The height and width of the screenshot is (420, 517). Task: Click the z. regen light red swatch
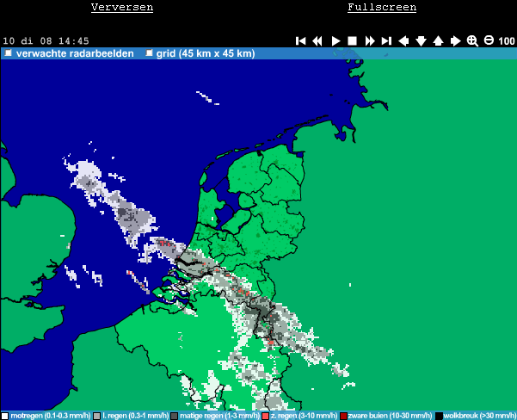tap(265, 416)
